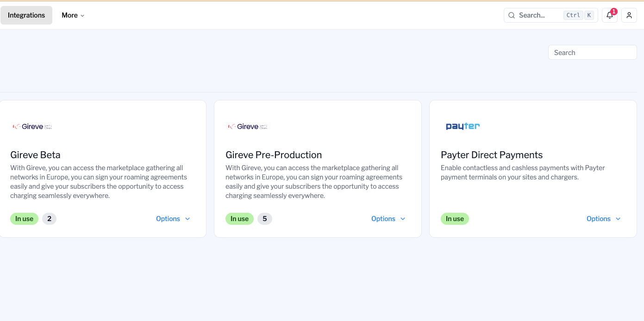Click the Gireve logo on Gireve Beta card
Image resolution: width=644 pixels, height=321 pixels.
(32, 126)
